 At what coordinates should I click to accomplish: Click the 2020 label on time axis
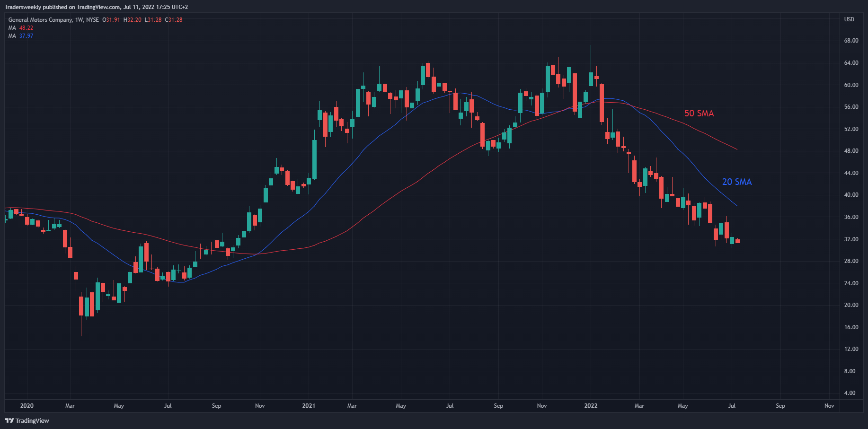(x=27, y=406)
